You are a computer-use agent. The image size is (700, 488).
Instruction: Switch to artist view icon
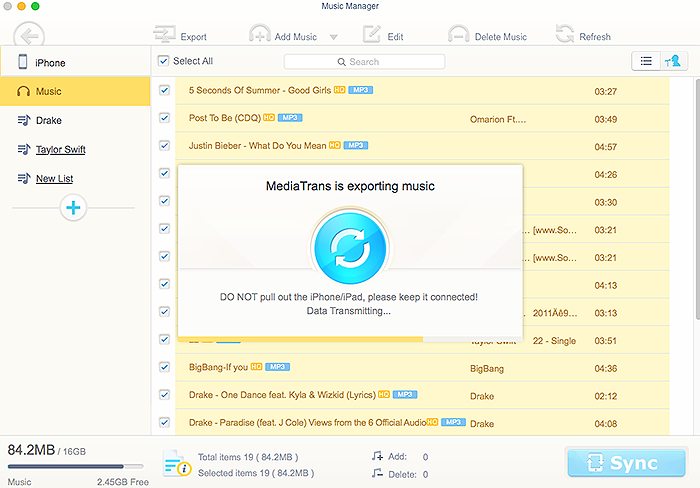coord(673,61)
